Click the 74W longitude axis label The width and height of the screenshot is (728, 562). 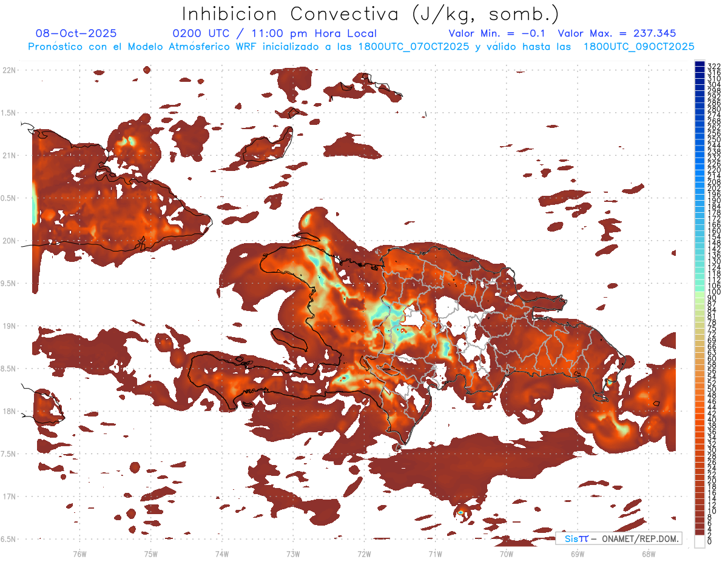221,553
